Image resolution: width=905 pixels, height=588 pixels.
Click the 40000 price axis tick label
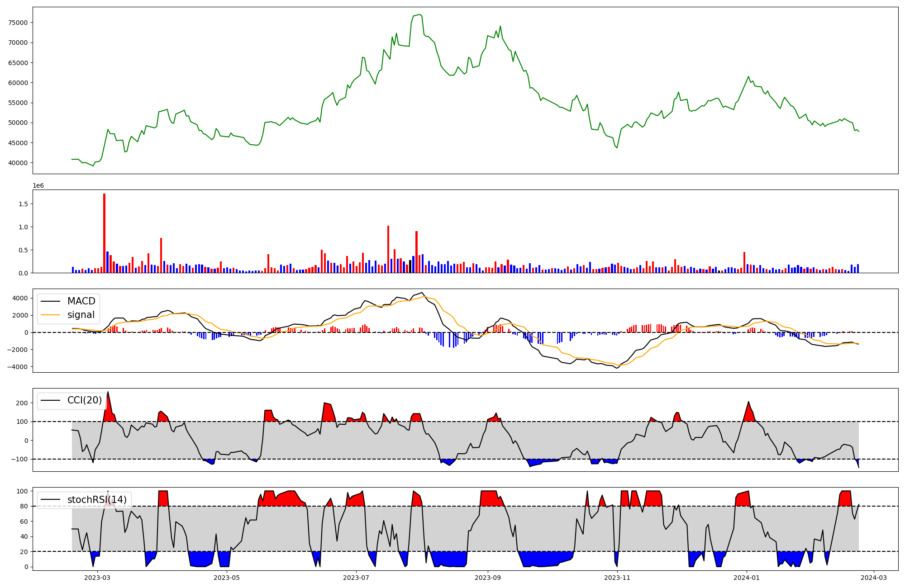18,163
